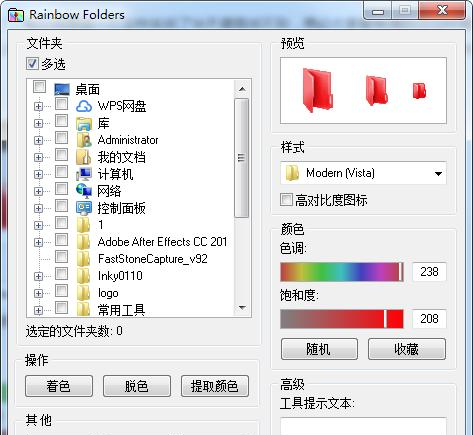Click the Inky0110 folder icon

click(83, 276)
